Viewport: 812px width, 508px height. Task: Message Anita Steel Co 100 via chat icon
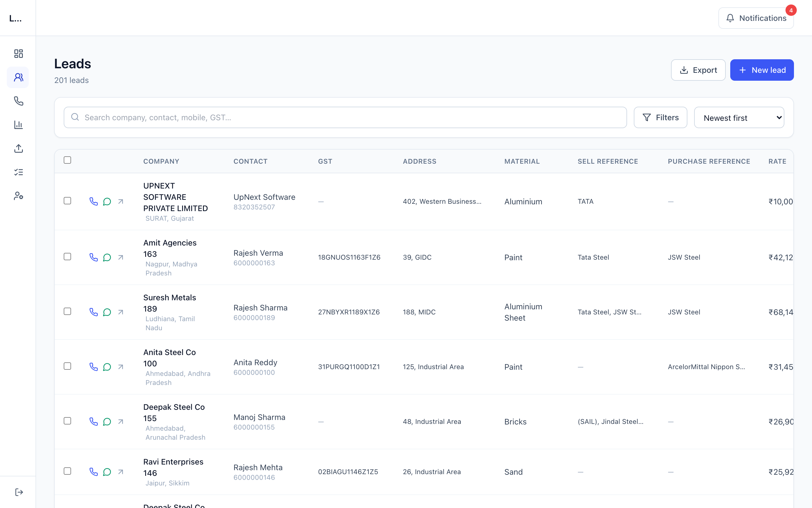(x=107, y=367)
